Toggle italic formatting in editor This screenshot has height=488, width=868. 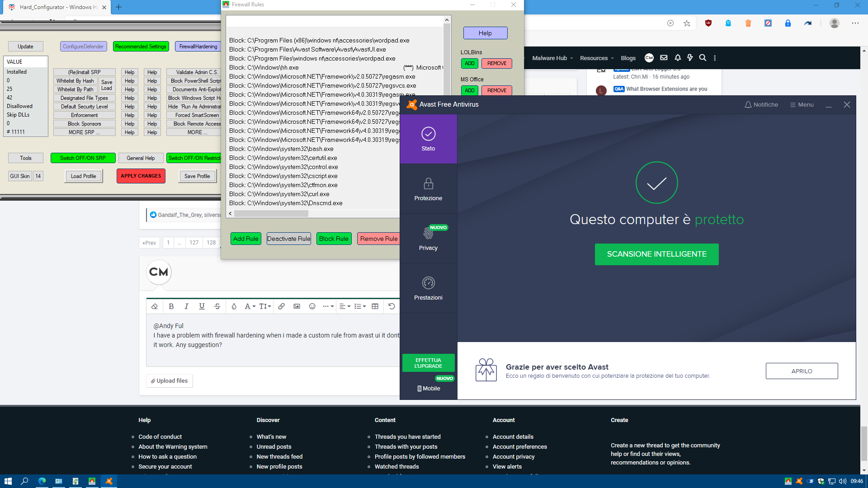(186, 306)
